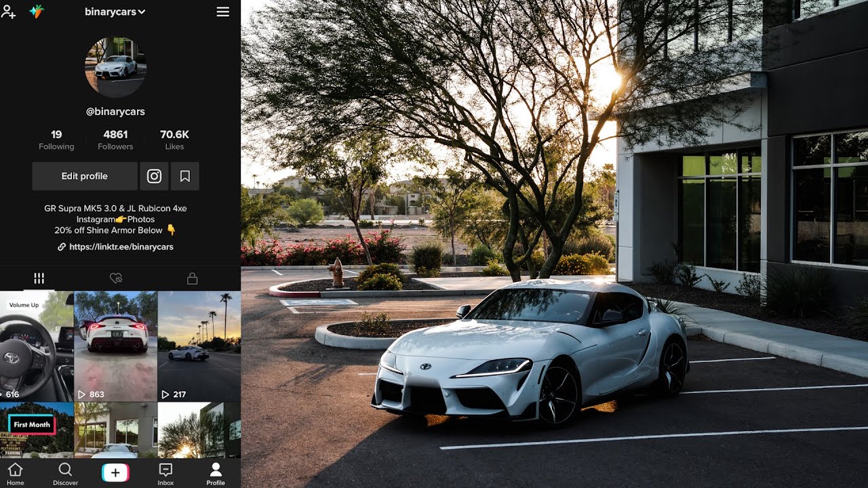Switch to the private videos lock tab
This screenshot has height=488, width=868.
pos(193,278)
